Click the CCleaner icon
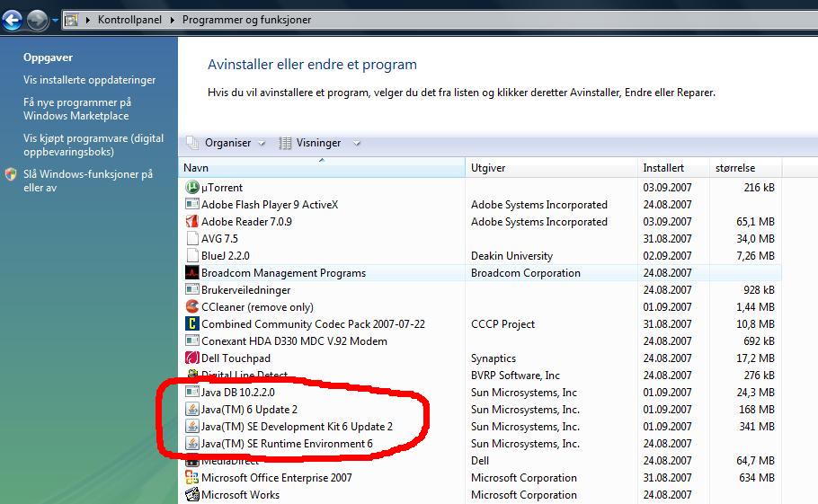Screen dimensions: 818x504 tap(192, 306)
